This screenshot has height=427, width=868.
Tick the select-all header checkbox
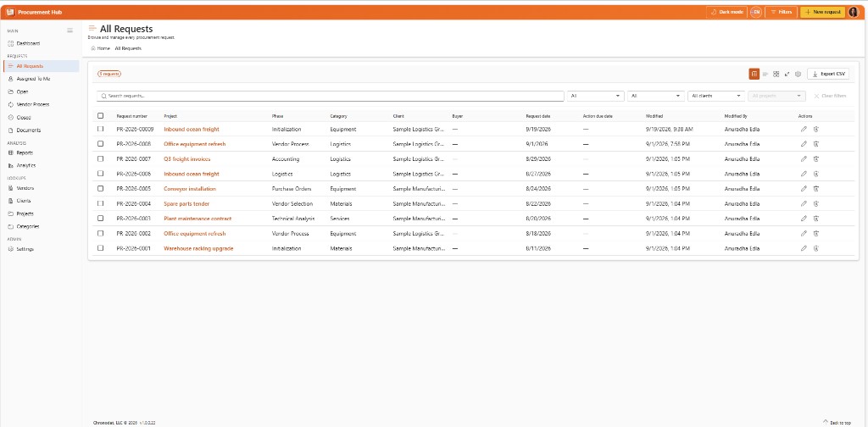pyautogui.click(x=100, y=115)
